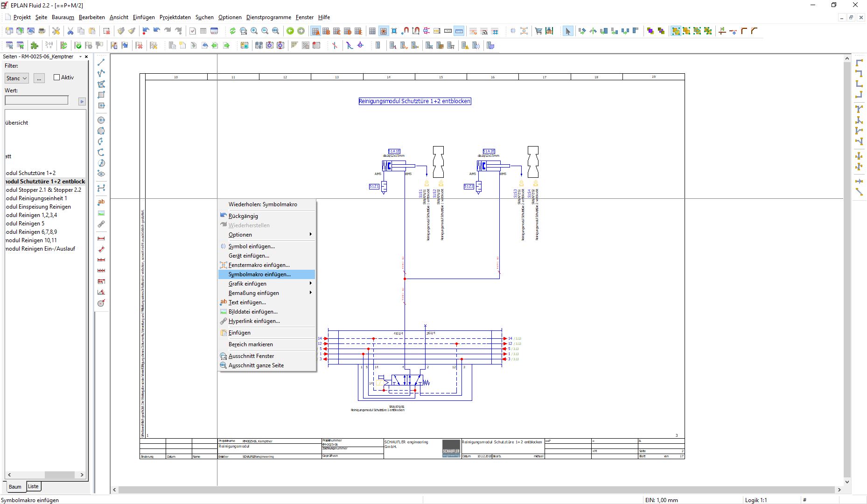Click the page tree horizontal scrollbar thumb
Viewport: 867px width, 504px height.
tap(59, 475)
